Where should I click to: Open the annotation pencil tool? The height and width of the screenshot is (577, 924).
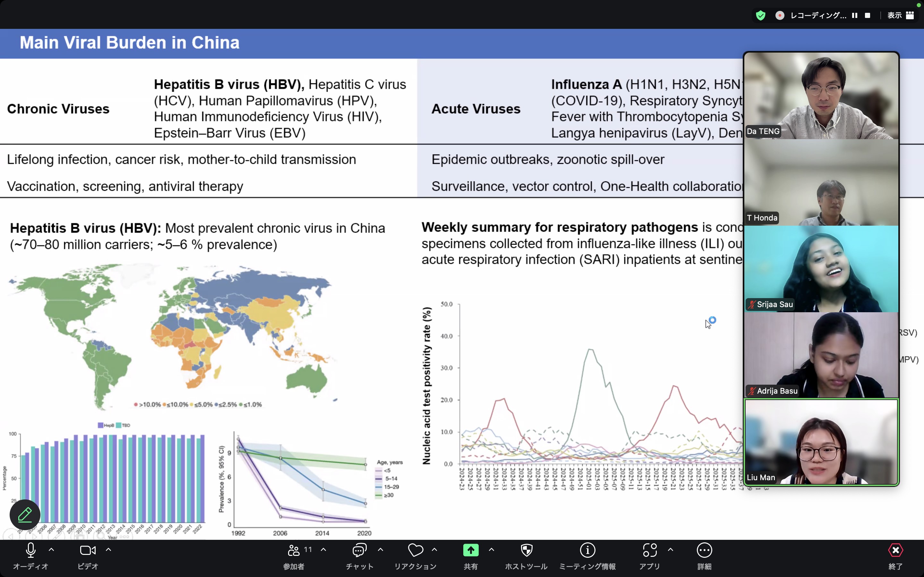(x=25, y=514)
